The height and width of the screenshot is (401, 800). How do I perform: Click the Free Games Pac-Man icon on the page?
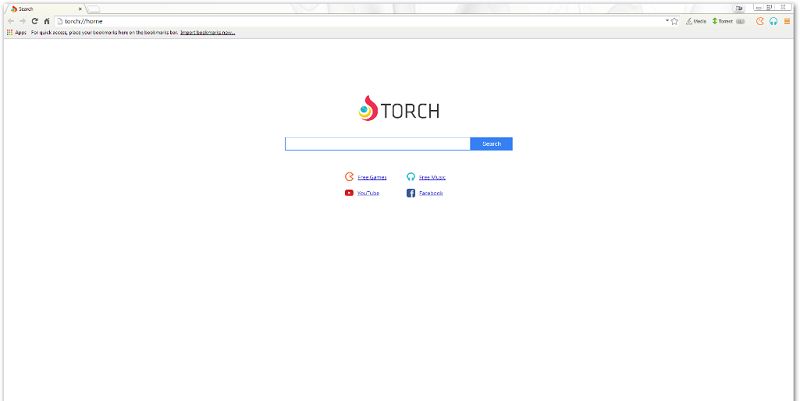tap(349, 177)
